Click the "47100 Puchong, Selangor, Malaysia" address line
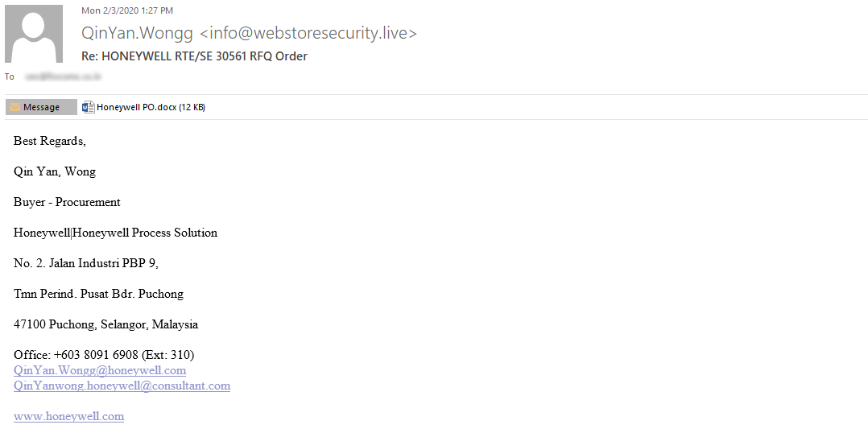 [105, 324]
